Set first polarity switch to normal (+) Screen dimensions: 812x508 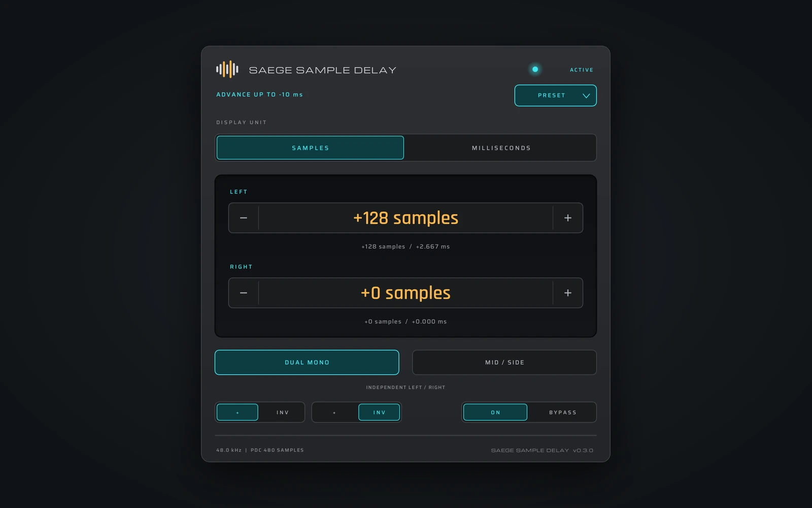click(238, 412)
